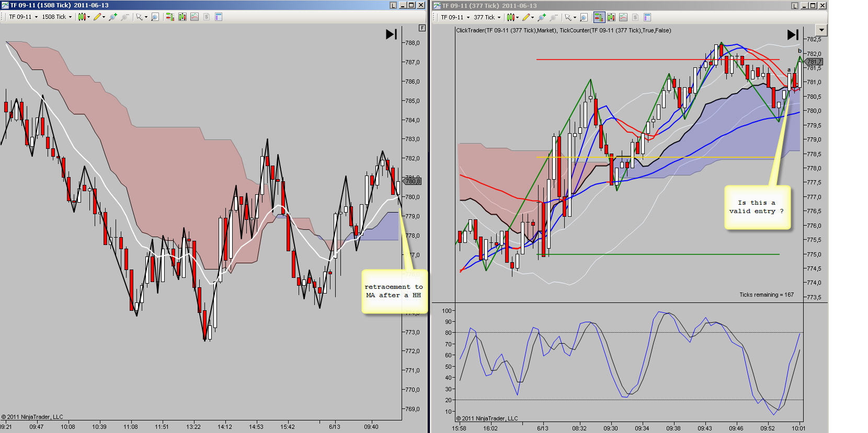Select drawing tools pencil in 377 Tick window
The image size is (868, 433).
pos(526,17)
